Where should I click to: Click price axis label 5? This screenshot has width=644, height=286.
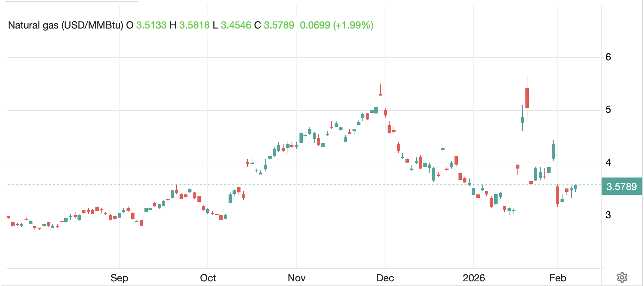[x=608, y=110]
